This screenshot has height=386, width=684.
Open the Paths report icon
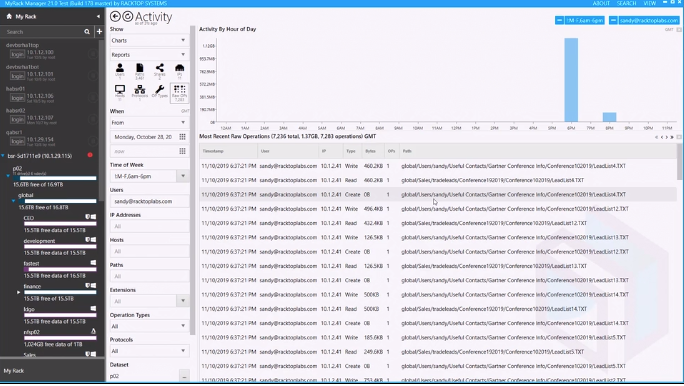click(x=140, y=70)
